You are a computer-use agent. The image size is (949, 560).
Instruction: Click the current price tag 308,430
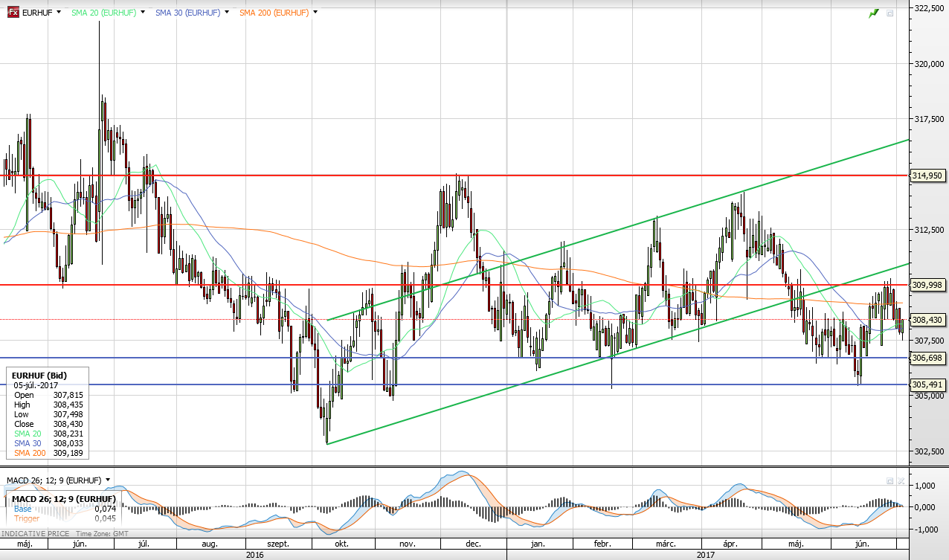pos(927,320)
